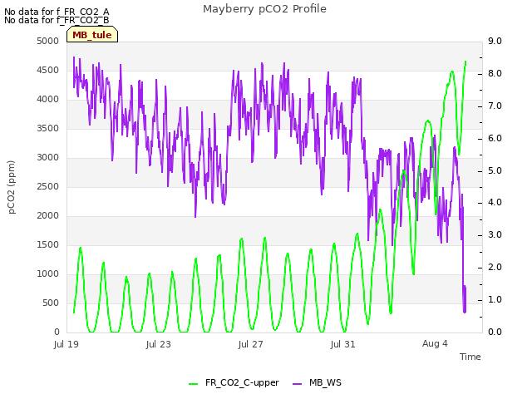Click the MB_WS legend entry

tap(317, 382)
